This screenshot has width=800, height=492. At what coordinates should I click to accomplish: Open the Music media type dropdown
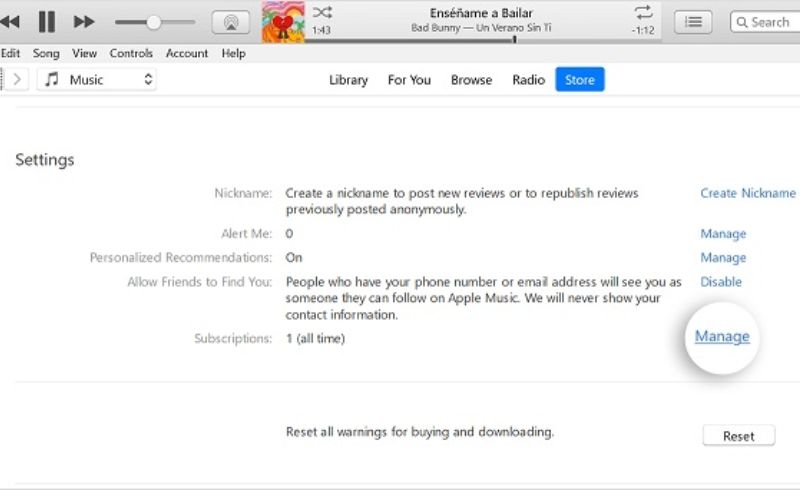[96, 80]
